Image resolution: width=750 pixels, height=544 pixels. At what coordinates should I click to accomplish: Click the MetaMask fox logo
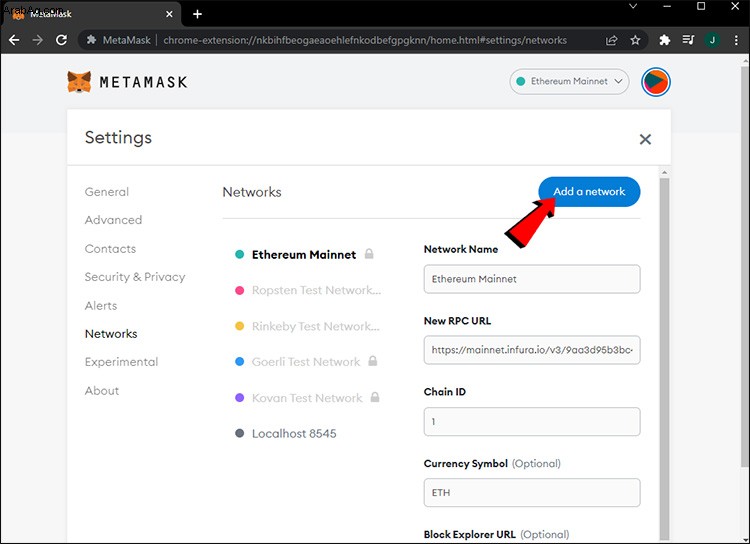(x=79, y=82)
